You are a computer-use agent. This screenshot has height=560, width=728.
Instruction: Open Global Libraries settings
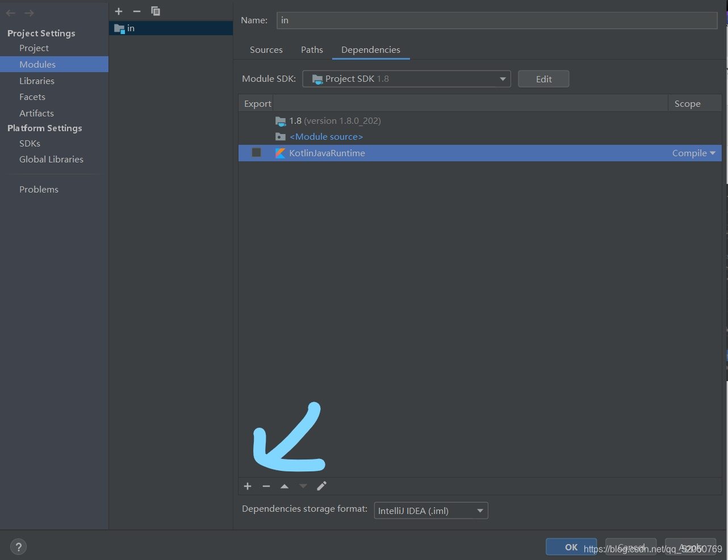[51, 160]
